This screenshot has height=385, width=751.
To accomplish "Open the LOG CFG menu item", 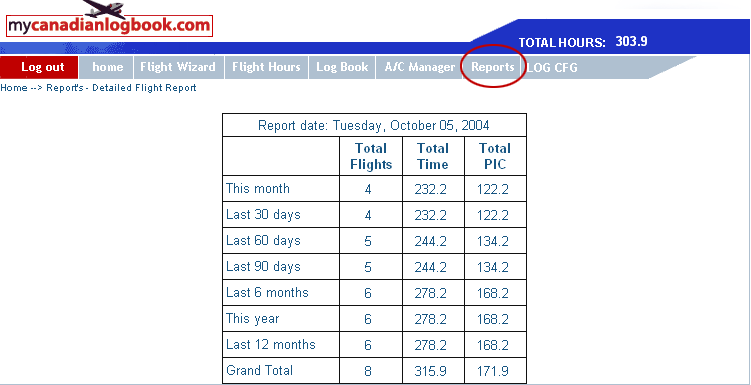I will 552,68.
